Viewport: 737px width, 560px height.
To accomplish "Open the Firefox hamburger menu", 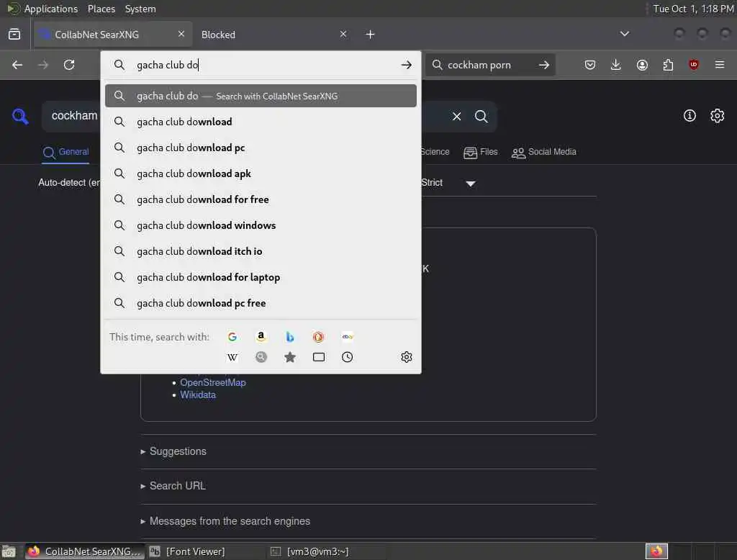I will pos(720,65).
